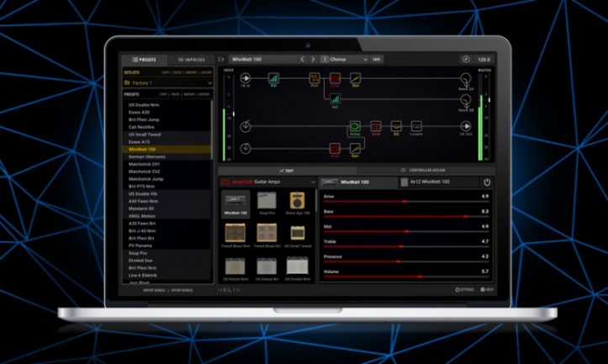Click the EQ block on path 2
Image resolution: width=608 pixels, height=364 pixels.
tap(396, 126)
